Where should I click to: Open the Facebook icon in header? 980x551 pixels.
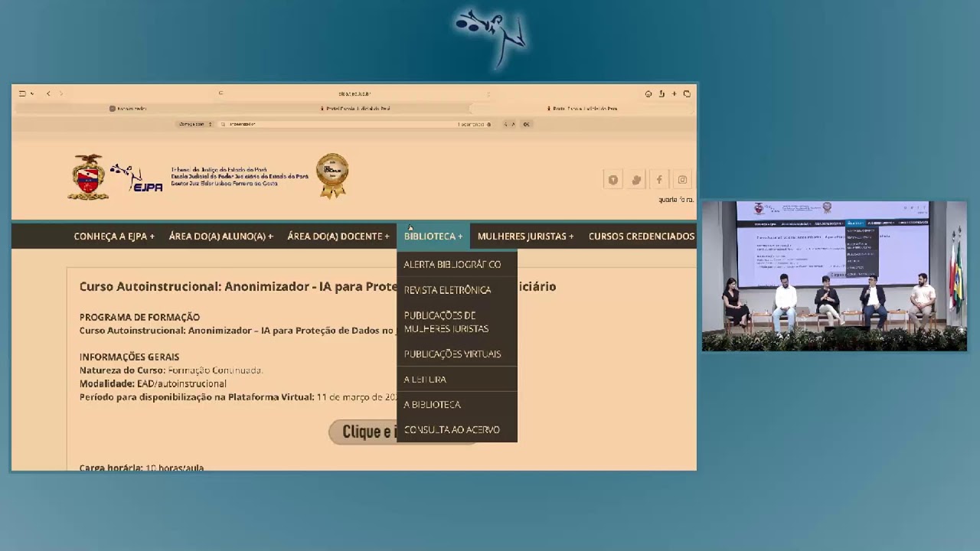coord(659,180)
